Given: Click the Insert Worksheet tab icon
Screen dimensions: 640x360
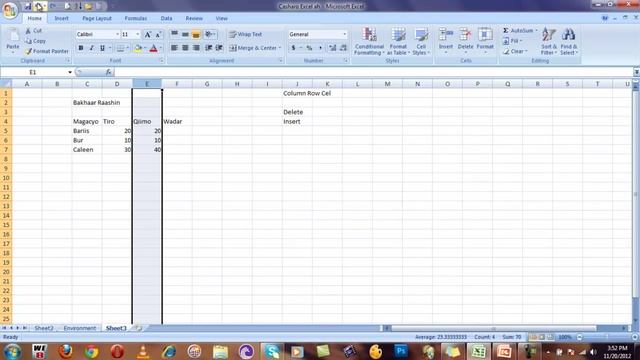Looking at the screenshot, I should click(x=138, y=328).
